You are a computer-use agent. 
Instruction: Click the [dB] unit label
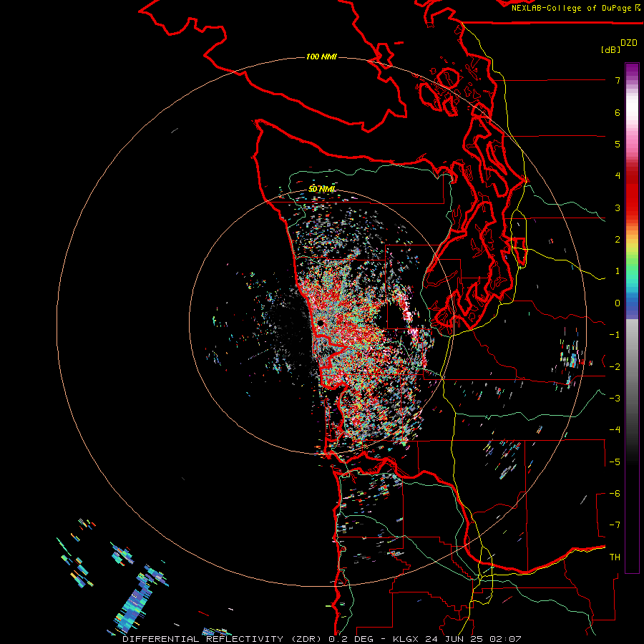(611, 49)
